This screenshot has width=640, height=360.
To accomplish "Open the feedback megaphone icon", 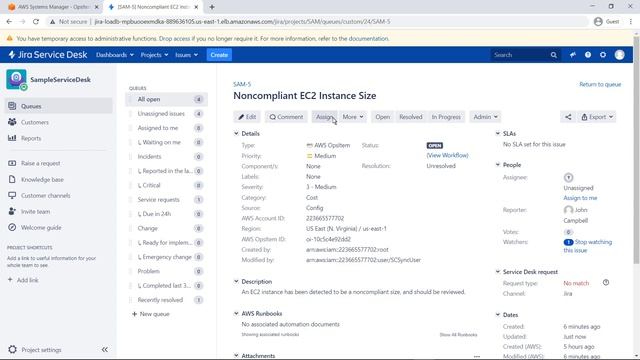I will click(573, 55).
